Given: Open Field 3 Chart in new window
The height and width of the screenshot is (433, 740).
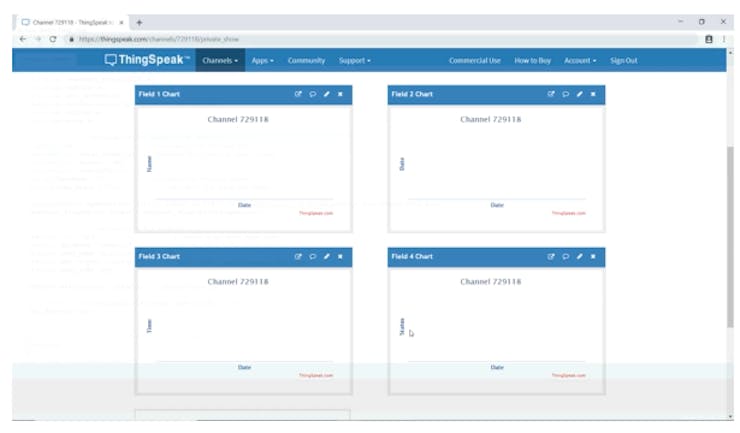Looking at the screenshot, I should point(298,256).
